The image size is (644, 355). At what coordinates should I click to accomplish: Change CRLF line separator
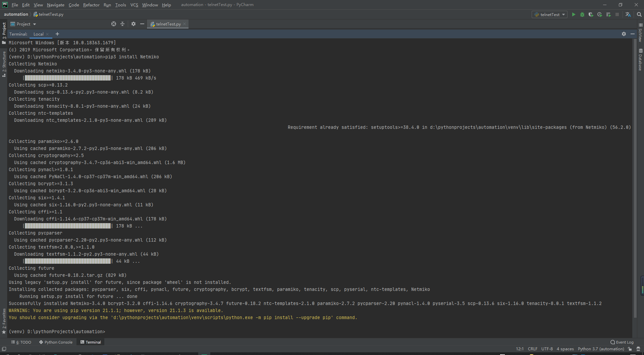pos(533,349)
